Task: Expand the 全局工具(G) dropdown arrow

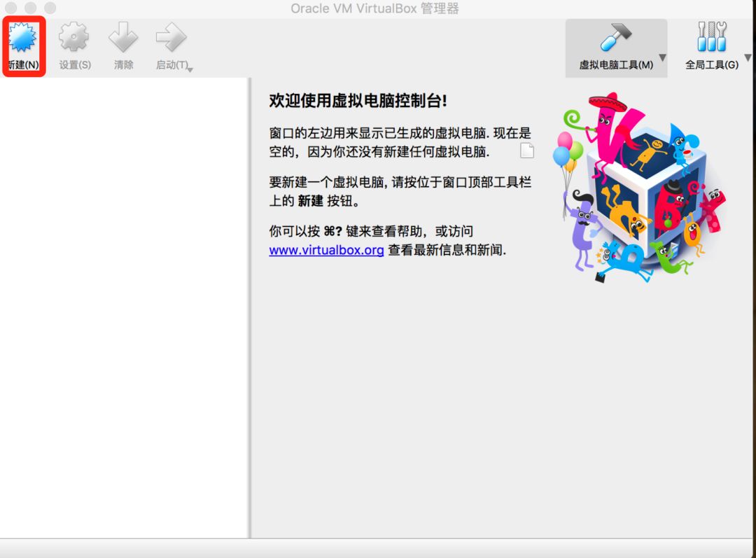Action: click(x=748, y=58)
